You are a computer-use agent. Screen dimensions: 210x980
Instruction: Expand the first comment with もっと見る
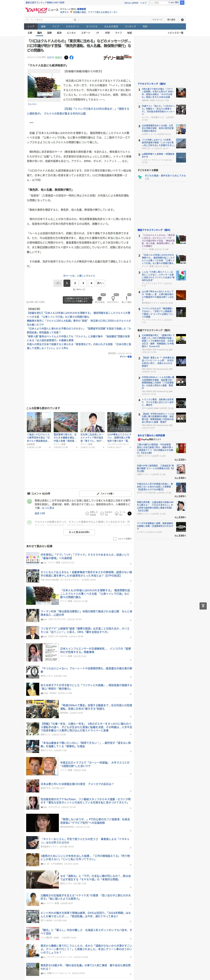click(x=48, y=508)
